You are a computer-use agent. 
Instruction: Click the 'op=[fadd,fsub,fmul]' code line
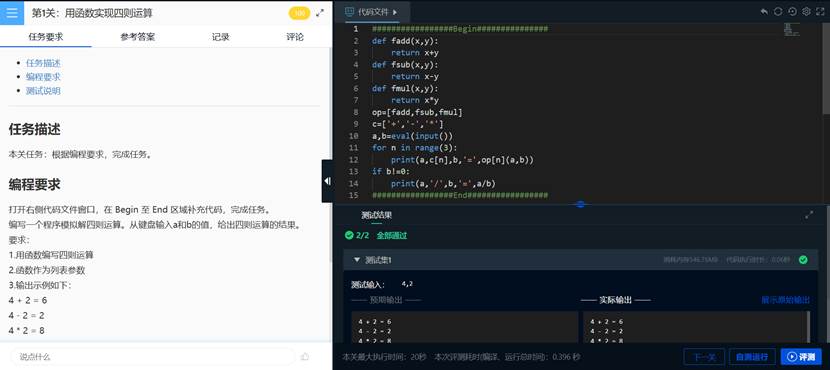417,112
